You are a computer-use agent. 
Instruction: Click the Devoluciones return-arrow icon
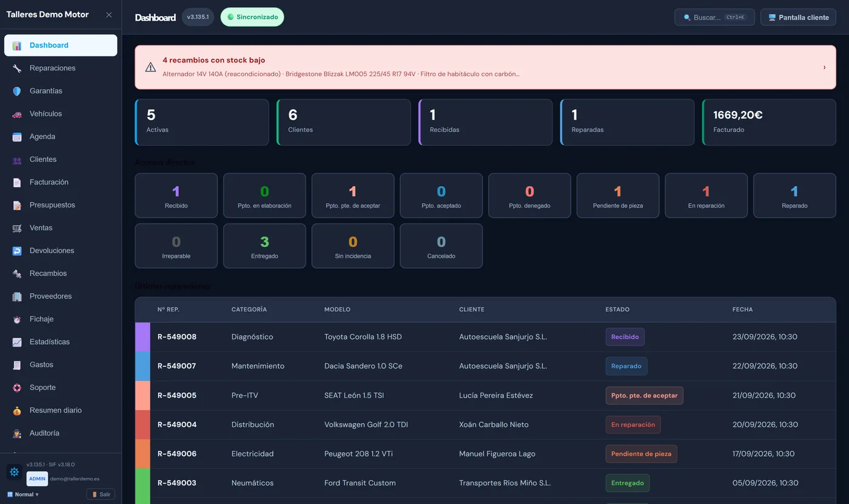pos(17,251)
